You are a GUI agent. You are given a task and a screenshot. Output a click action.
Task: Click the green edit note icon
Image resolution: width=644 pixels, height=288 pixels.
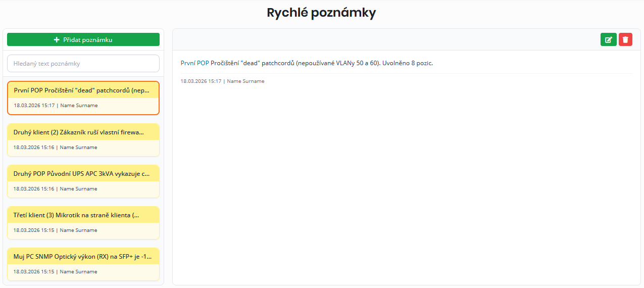click(608, 39)
